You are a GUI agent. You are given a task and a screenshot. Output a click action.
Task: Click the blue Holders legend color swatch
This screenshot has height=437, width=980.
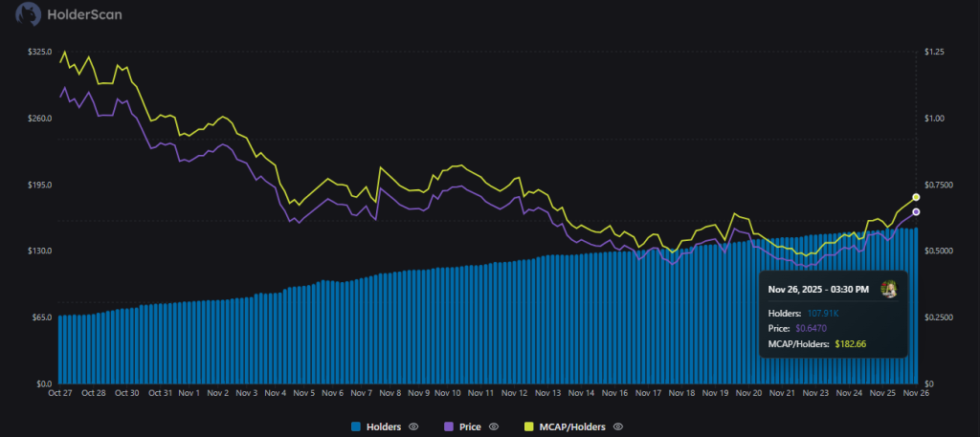tap(357, 426)
